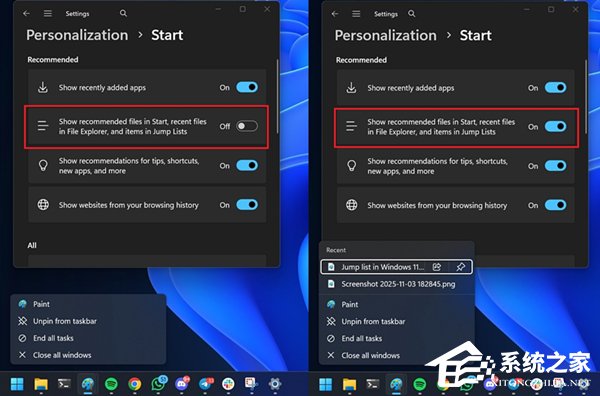
Task: Open Slack on left screenshot's taskbar
Action: point(228,384)
